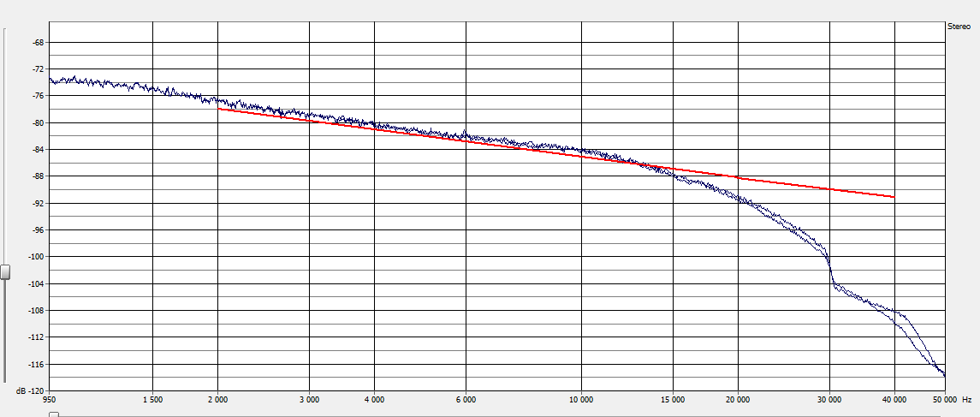Click the -88 dB axis label
The image size is (980, 417).
(37, 176)
